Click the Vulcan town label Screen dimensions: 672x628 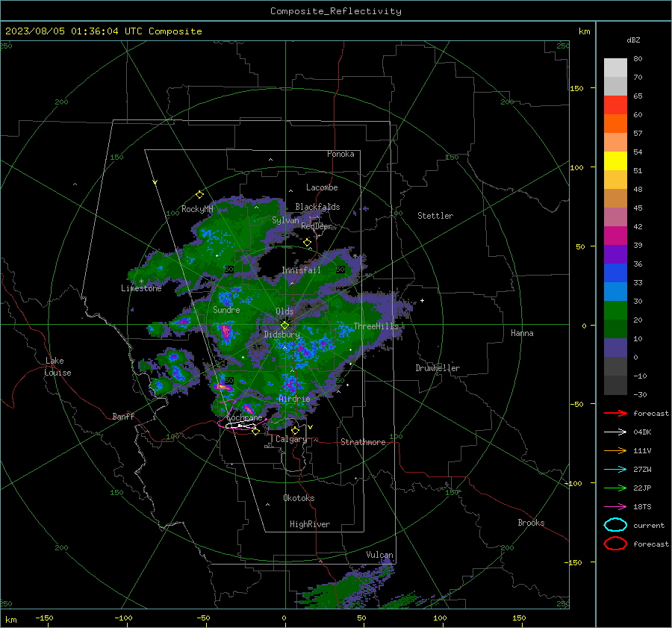(x=380, y=555)
